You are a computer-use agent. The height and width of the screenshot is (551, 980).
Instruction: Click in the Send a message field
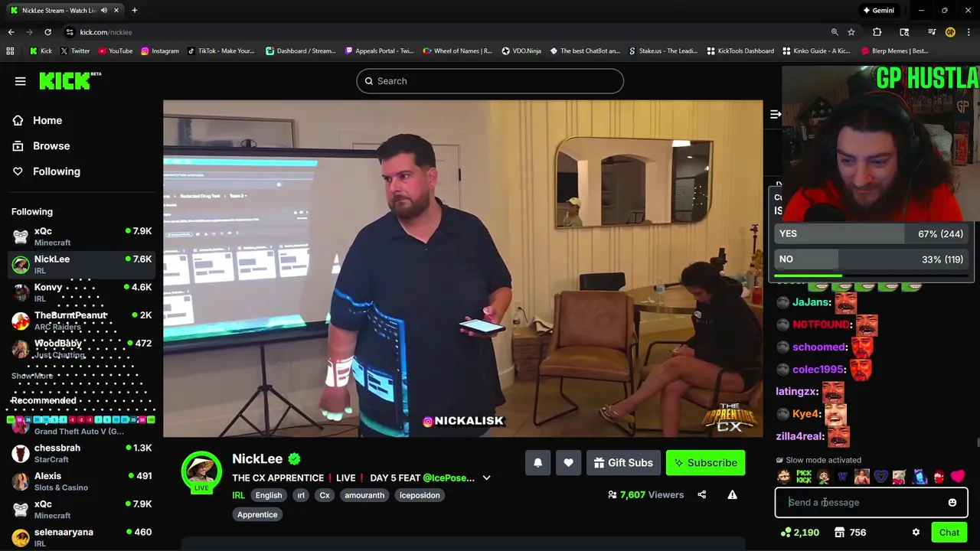861,503
